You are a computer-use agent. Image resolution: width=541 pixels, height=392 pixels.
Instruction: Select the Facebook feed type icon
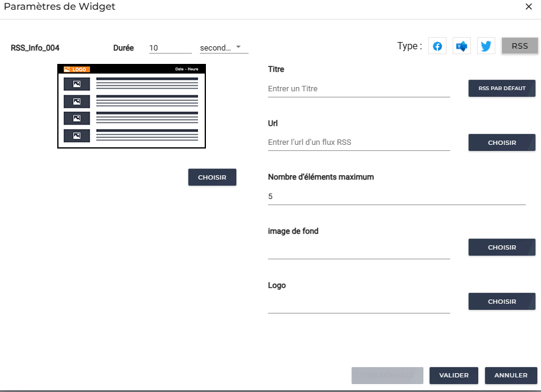(x=437, y=46)
